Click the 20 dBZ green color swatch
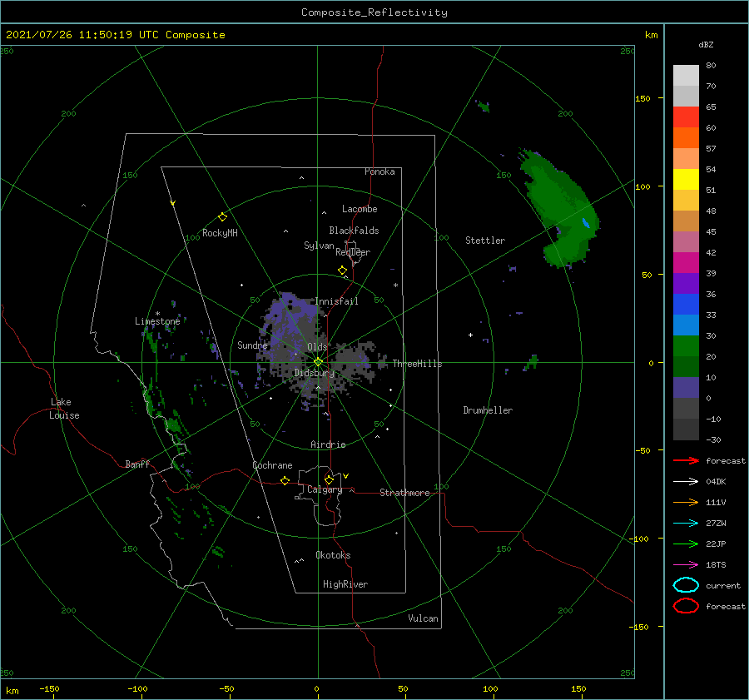The height and width of the screenshot is (700, 749). (x=686, y=366)
